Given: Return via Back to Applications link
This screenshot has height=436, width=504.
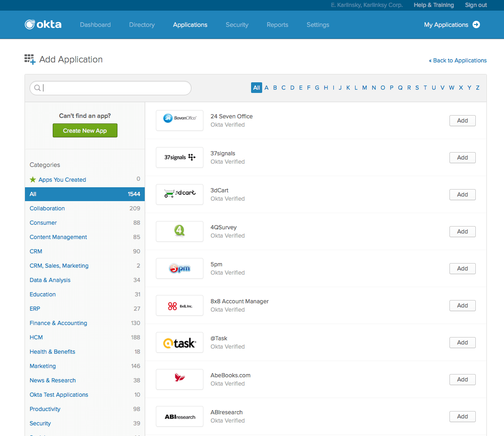Looking at the screenshot, I should [458, 61].
